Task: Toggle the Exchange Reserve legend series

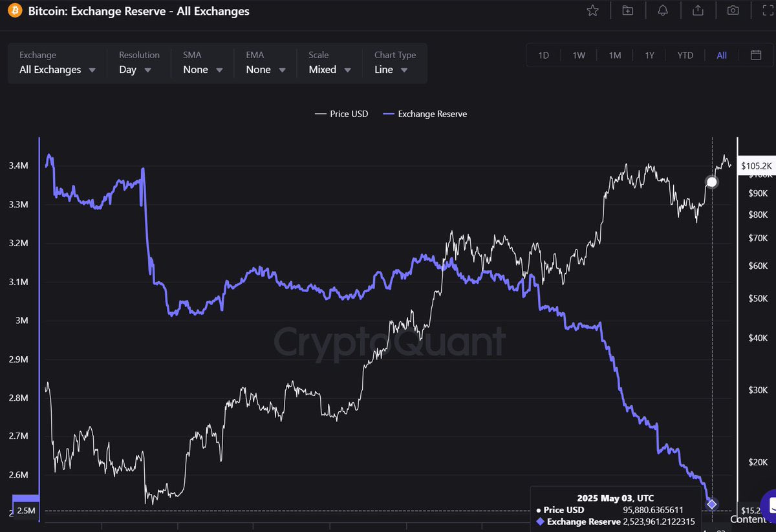Action: tap(425, 114)
